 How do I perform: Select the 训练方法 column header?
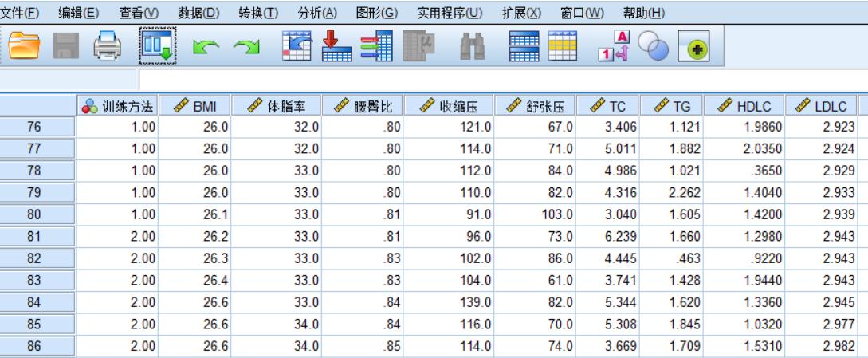pos(117,106)
